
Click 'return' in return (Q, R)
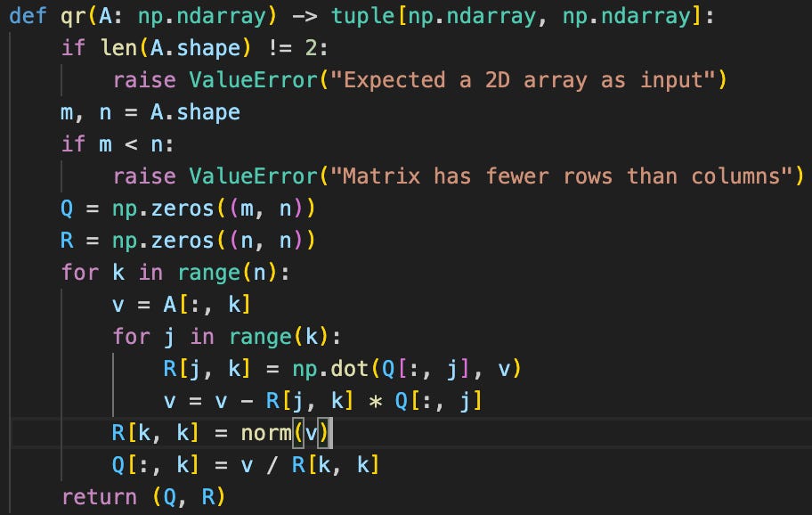[x=99, y=497]
